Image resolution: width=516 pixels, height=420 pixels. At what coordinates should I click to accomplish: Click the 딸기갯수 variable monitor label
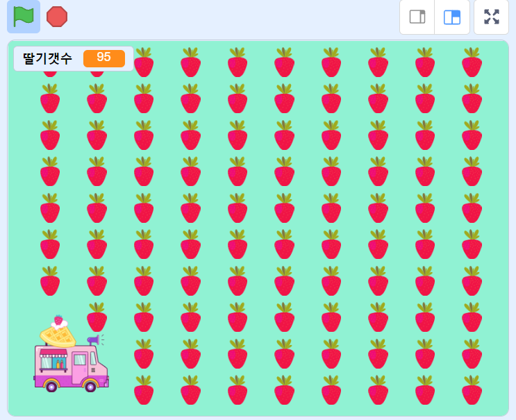[x=47, y=58]
